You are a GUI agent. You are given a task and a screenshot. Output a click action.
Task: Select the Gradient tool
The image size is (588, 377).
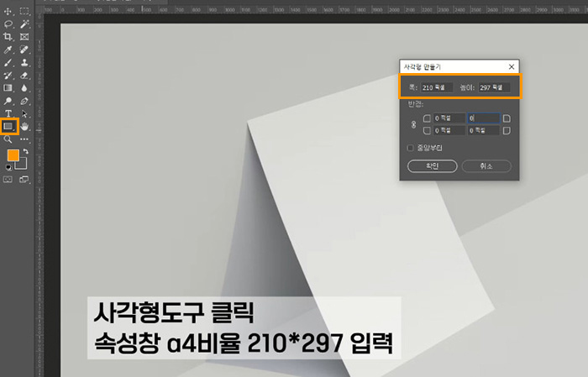pyautogui.click(x=8, y=88)
